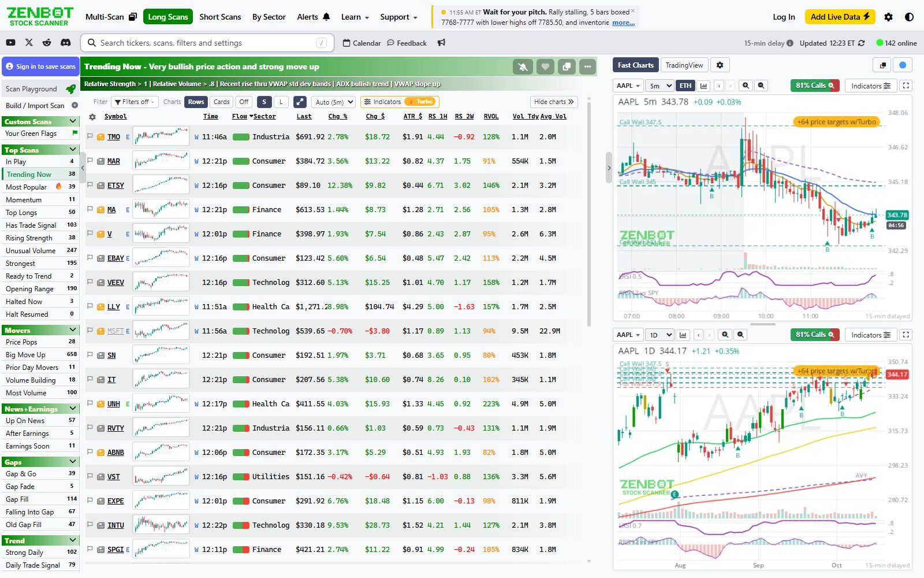Select the L chart size option
The height and width of the screenshot is (578, 924).
pyautogui.click(x=281, y=102)
